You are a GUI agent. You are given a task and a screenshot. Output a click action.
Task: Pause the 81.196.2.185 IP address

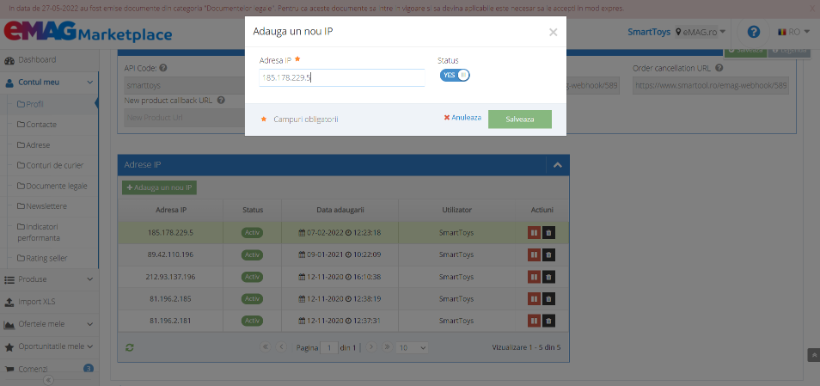point(533,299)
